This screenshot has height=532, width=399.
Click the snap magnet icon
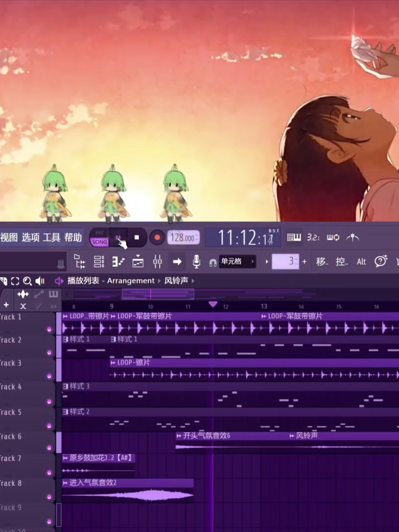point(213,263)
